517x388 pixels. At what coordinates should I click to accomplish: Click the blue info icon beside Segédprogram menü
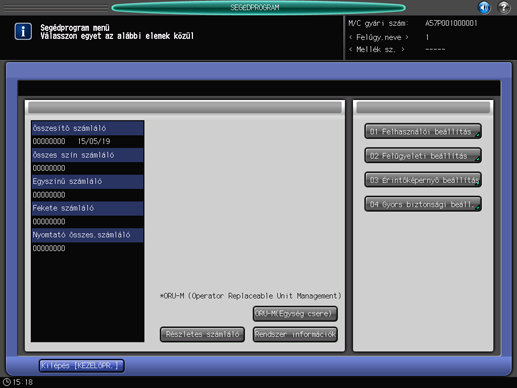[x=23, y=31]
